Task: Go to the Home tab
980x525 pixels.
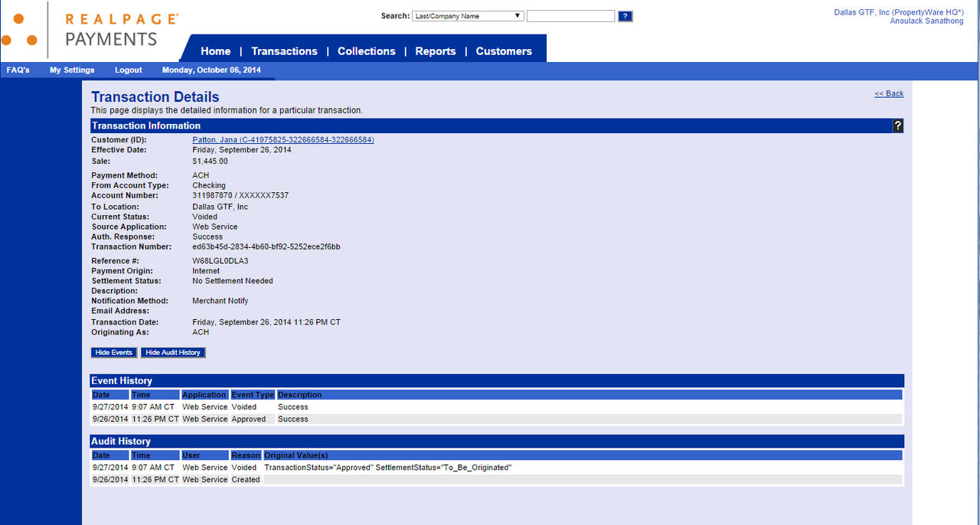Action: tap(215, 51)
